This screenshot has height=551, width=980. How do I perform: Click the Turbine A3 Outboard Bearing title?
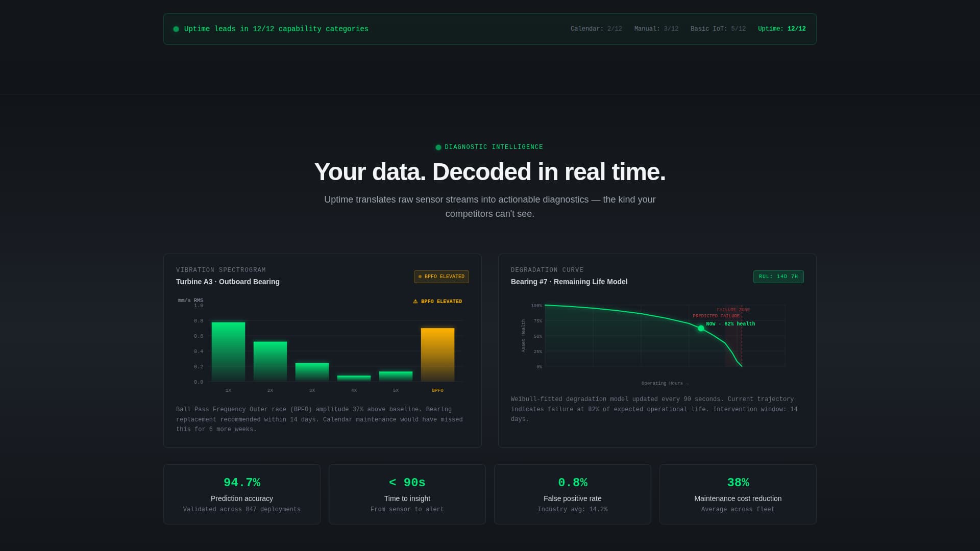coord(227,282)
